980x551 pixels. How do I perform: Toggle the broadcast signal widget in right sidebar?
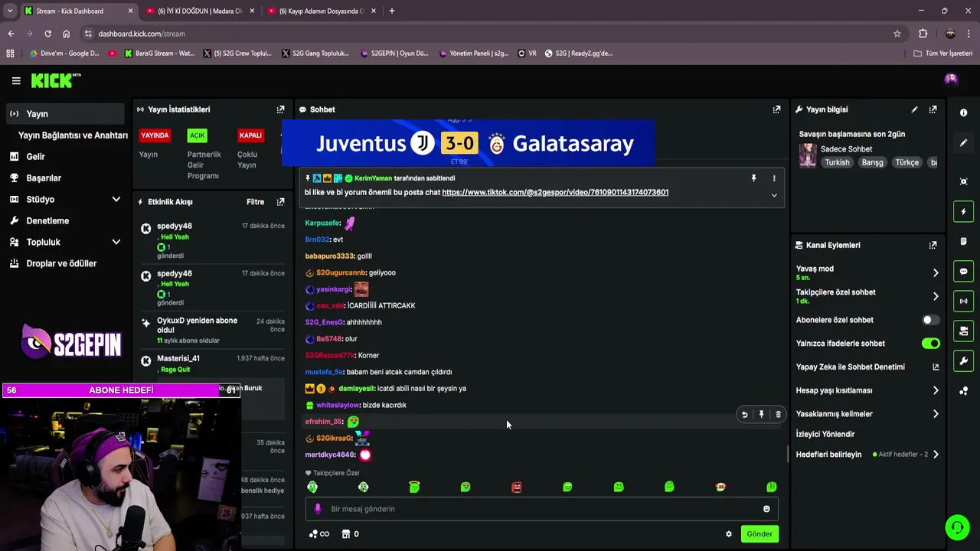[x=963, y=301]
